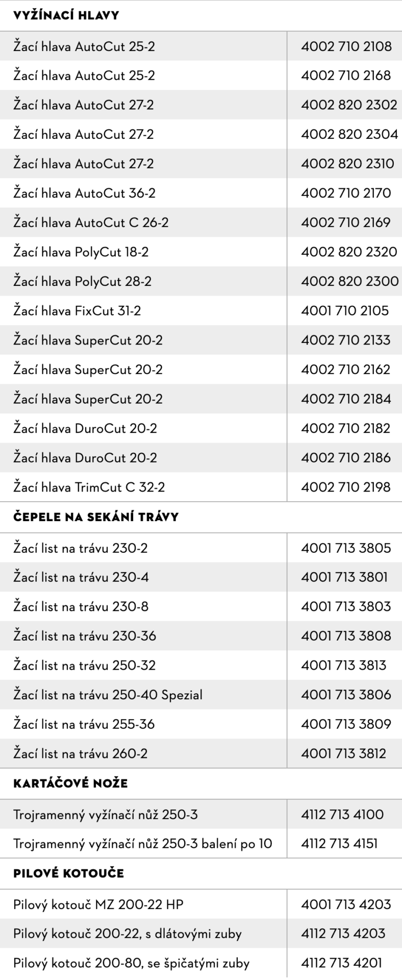402x980 pixels.
Task: Select Žací hlava FixCut 31-2
Action: (77, 310)
